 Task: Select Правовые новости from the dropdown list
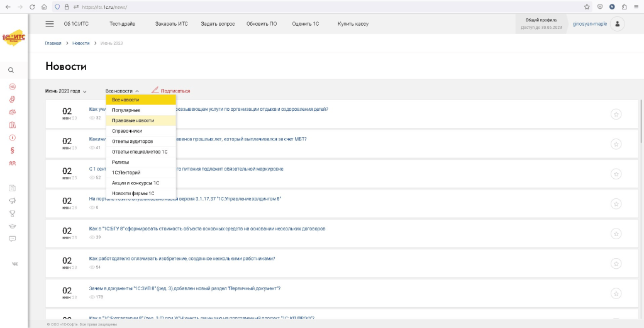133,120
